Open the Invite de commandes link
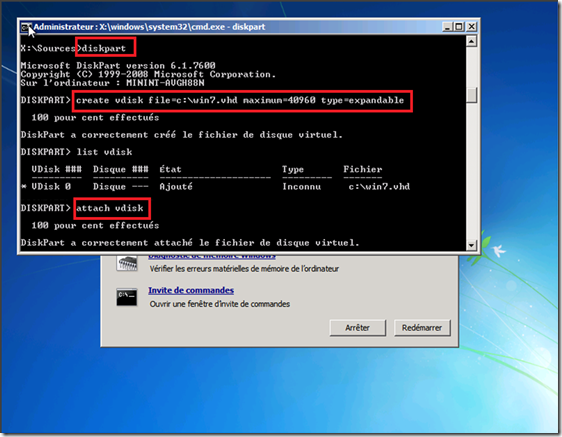This screenshot has height=437, width=562. coord(191,290)
